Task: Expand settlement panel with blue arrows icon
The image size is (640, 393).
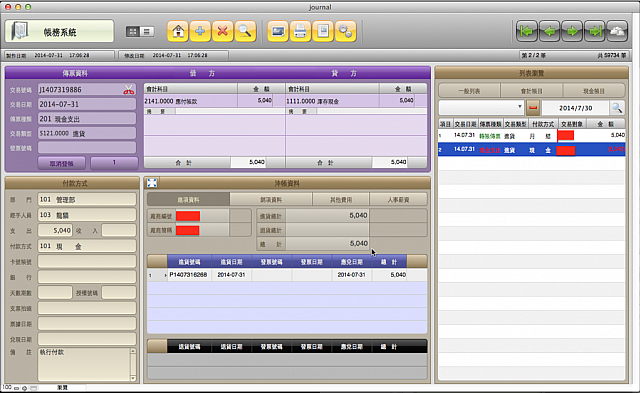Action: 152,183
